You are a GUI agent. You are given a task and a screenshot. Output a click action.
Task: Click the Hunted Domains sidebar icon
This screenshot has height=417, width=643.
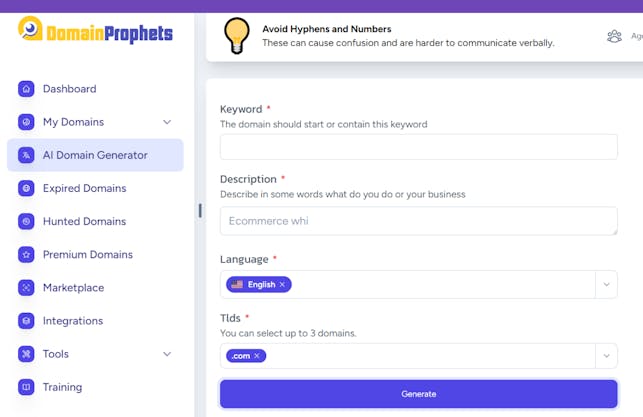tap(26, 221)
